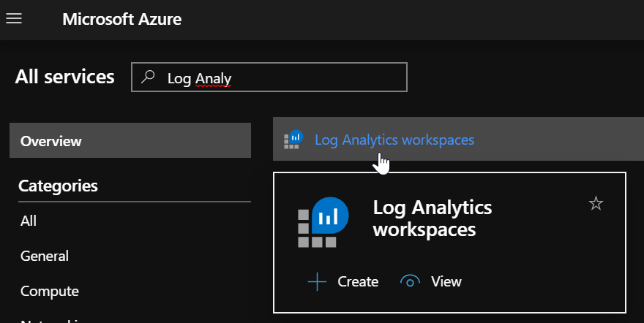Click the eye icon beside View

click(x=411, y=281)
